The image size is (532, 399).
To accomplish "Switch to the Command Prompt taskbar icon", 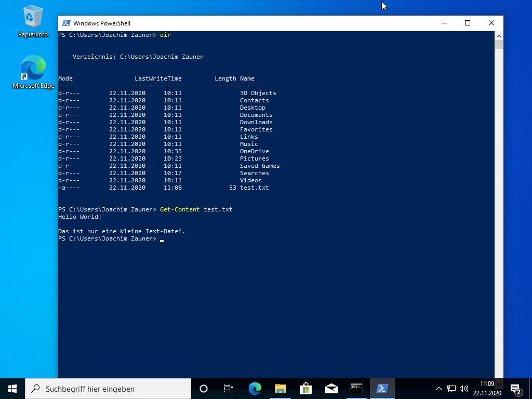I will coord(356,389).
